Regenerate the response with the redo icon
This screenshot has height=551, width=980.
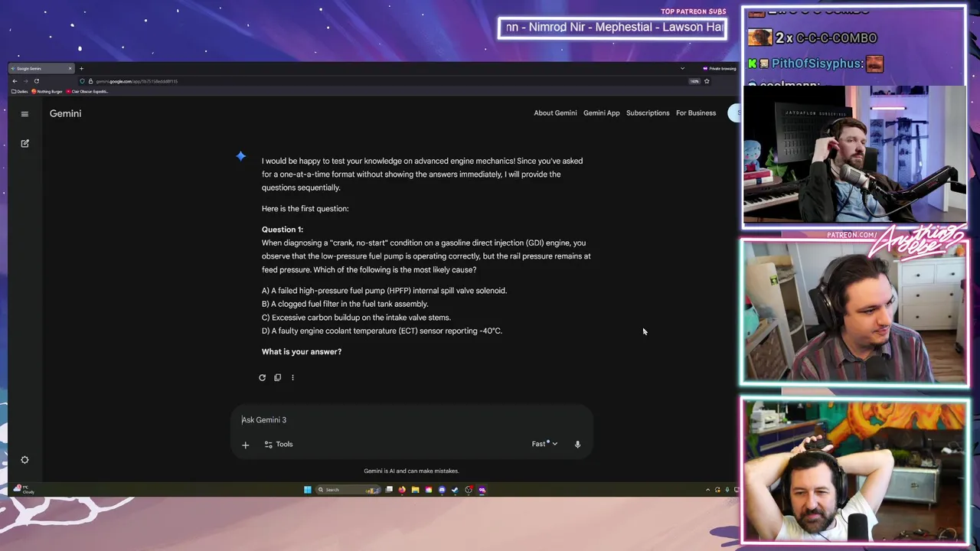point(262,377)
